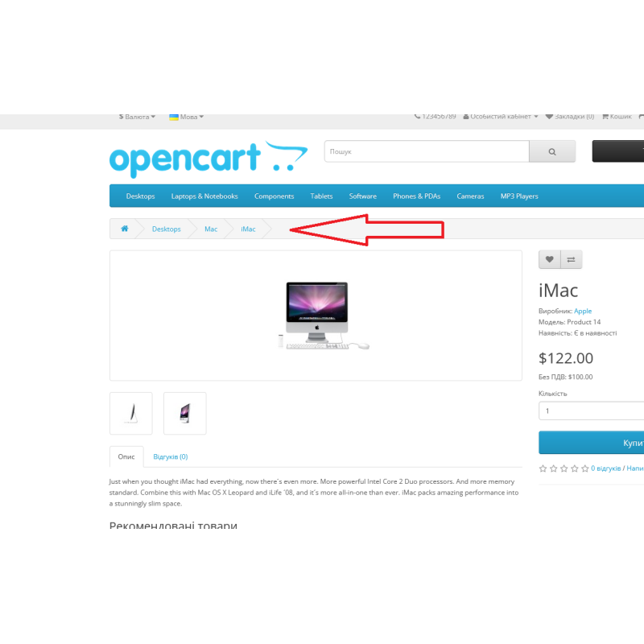Click the home icon in breadcrumb
This screenshot has width=644, height=644.
(125, 229)
